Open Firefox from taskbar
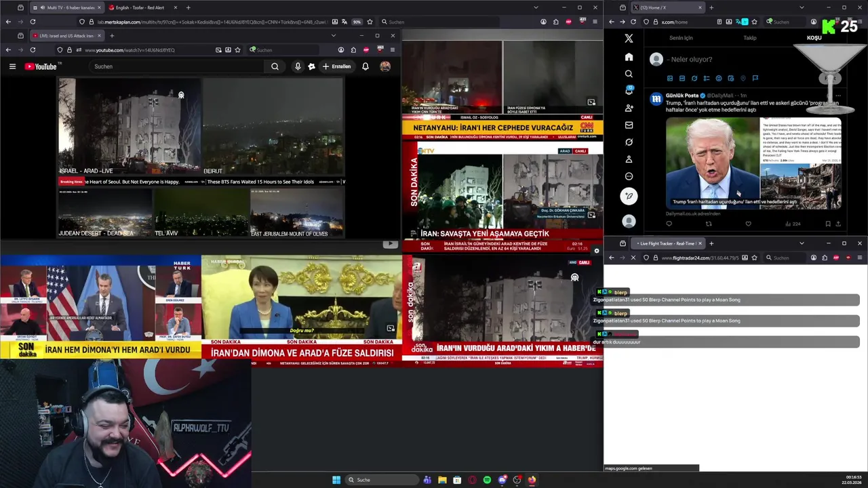Viewport: 868px width, 488px height. (532, 480)
